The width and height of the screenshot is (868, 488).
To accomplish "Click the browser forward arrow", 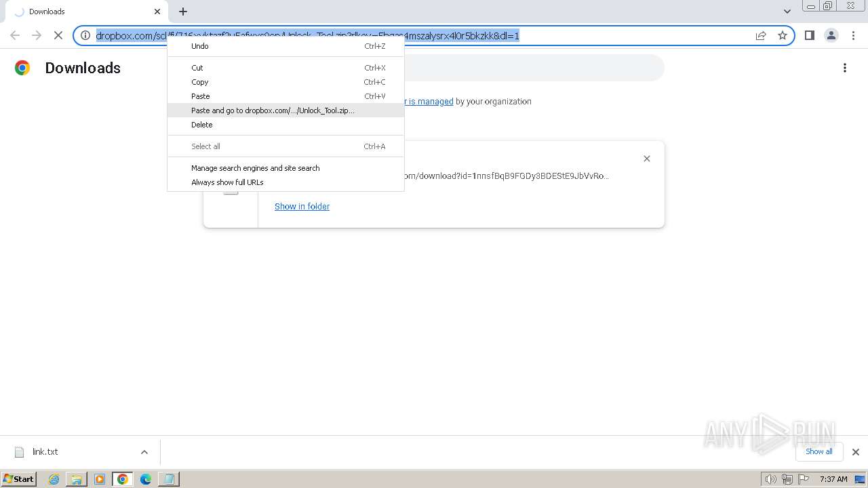I will [x=37, y=35].
